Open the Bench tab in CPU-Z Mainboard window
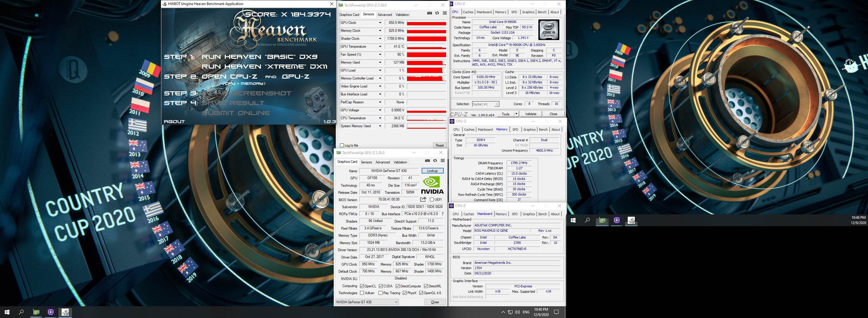The width and height of the screenshot is (868, 318). 542,214
